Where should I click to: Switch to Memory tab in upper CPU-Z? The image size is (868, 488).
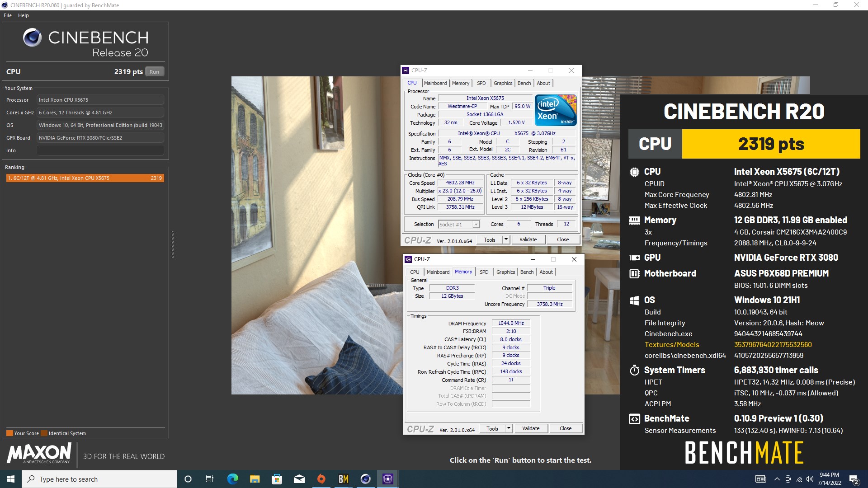461,83
